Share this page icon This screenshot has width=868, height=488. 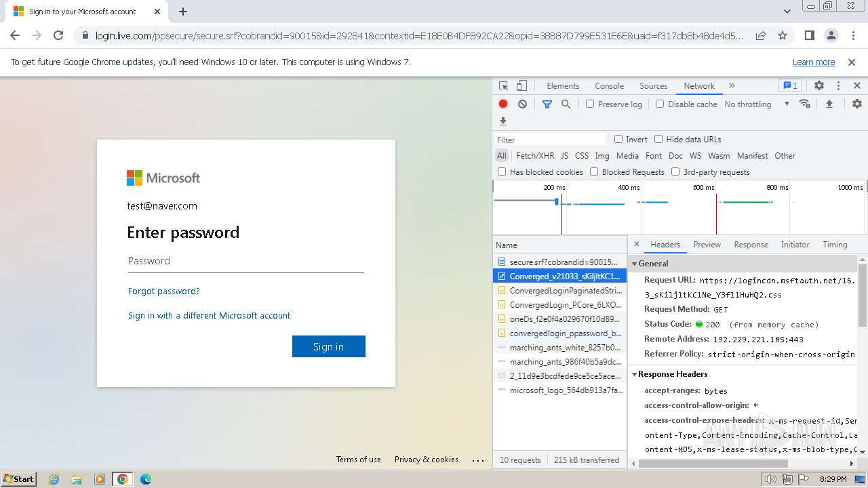pyautogui.click(x=761, y=35)
